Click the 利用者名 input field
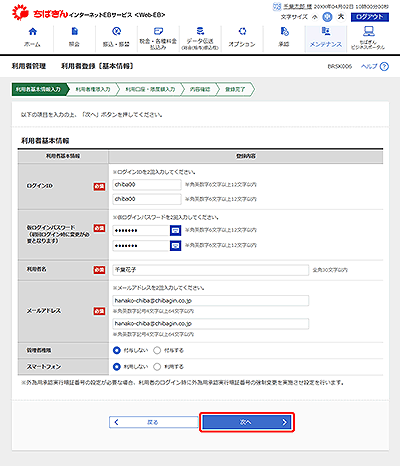 click(x=211, y=270)
